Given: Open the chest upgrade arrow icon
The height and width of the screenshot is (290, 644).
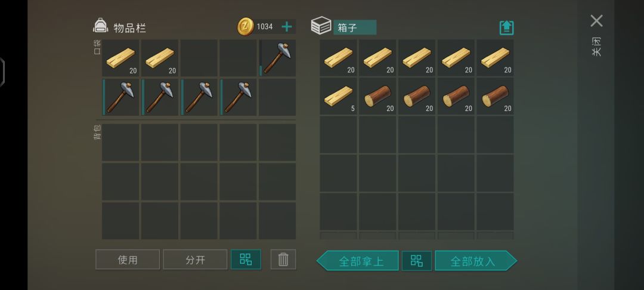Looking at the screenshot, I should (506, 27).
